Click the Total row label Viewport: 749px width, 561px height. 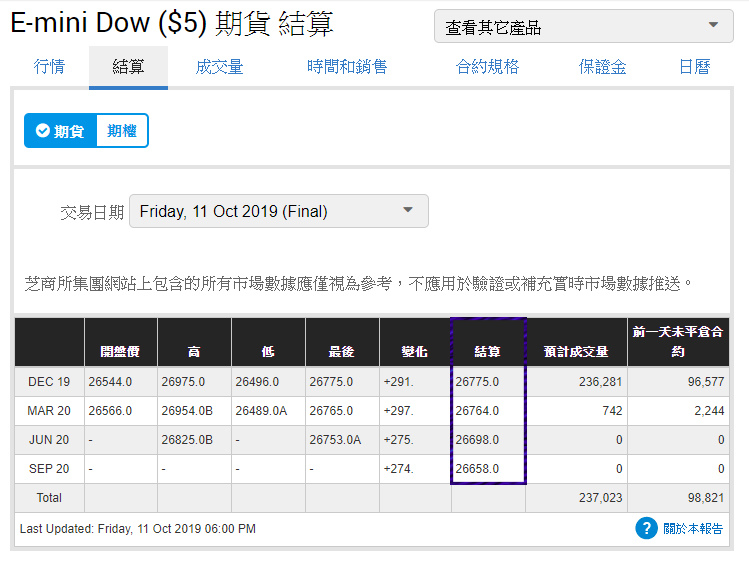49,498
